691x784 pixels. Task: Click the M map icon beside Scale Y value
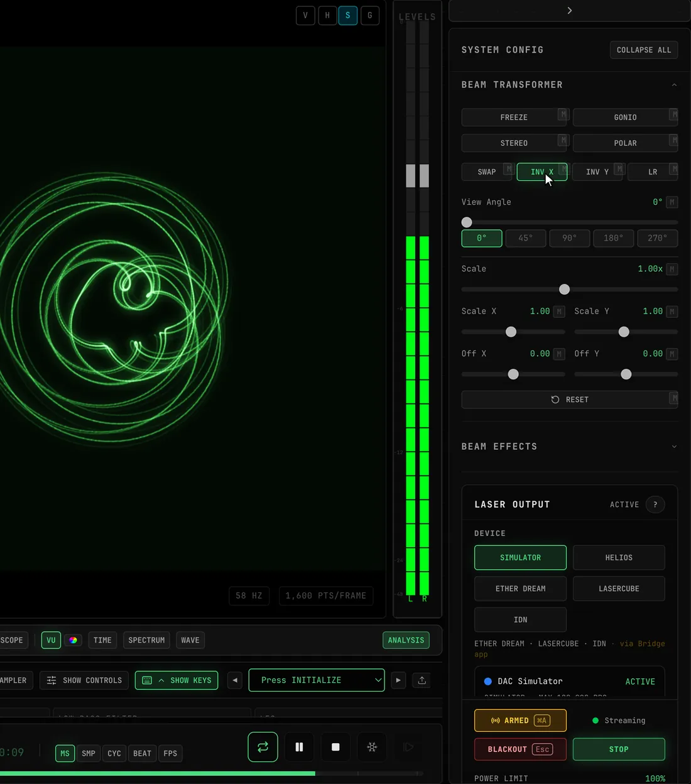(x=672, y=312)
